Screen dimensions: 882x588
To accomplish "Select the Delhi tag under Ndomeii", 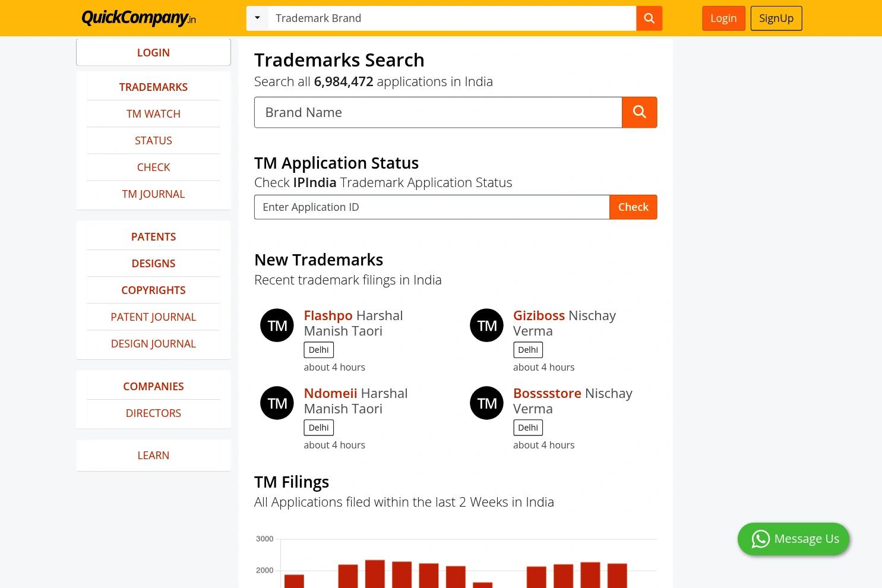I will pyautogui.click(x=318, y=427).
